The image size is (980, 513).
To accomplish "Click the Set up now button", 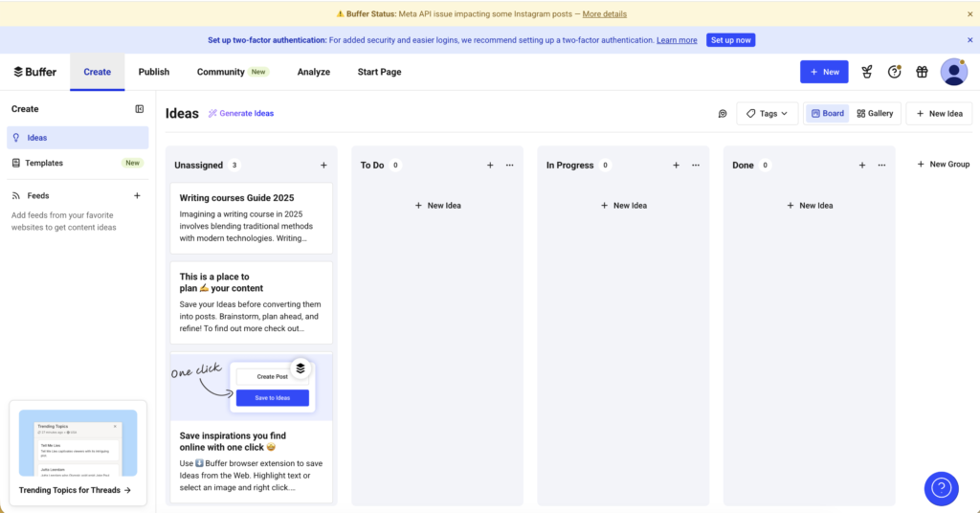I will pyautogui.click(x=730, y=40).
